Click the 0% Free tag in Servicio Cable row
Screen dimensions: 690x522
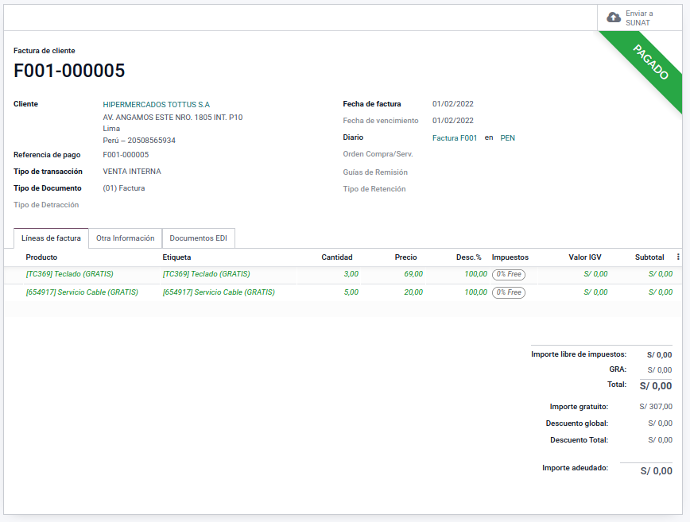click(508, 293)
